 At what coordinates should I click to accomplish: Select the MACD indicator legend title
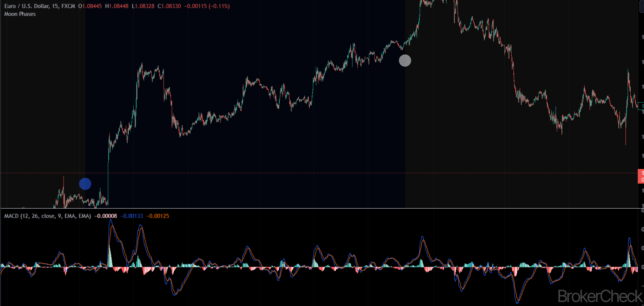click(x=47, y=216)
